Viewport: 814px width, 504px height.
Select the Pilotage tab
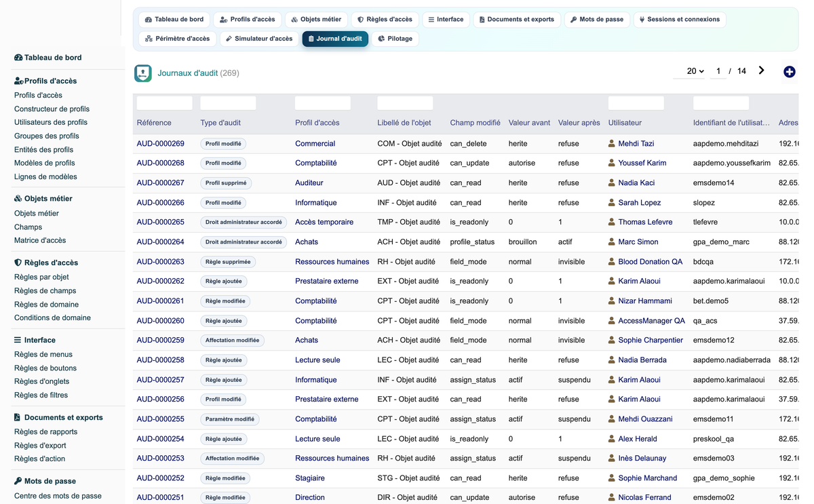point(395,39)
